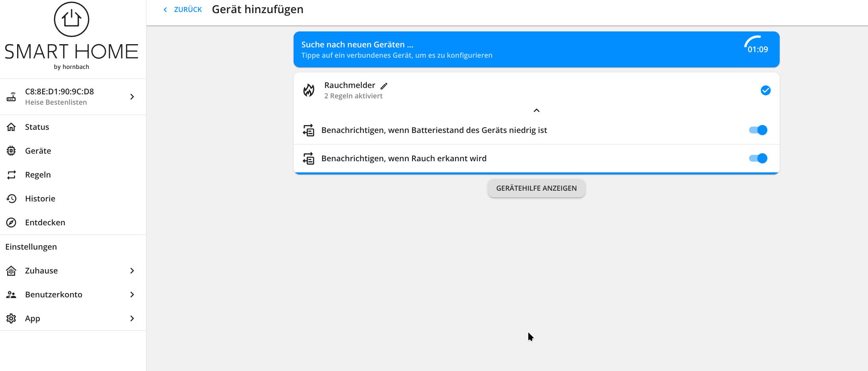This screenshot has width=868, height=371.
Task: Click the Smart Home house logo
Action: coord(72,19)
